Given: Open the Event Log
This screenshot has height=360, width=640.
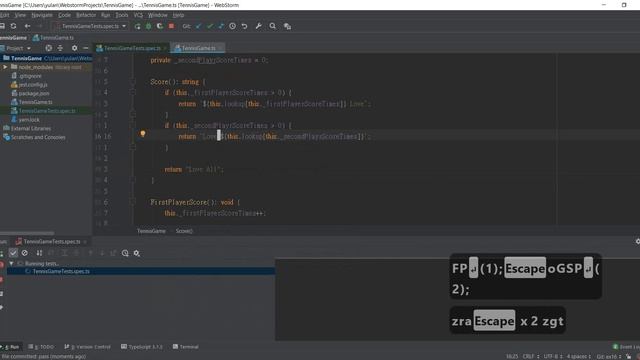Looking at the screenshot, I should click(626, 347).
